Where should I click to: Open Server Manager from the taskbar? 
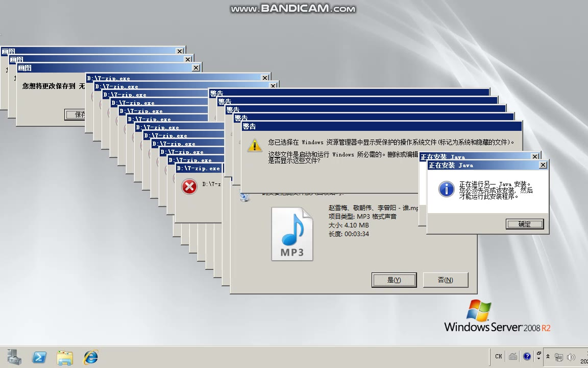tap(14, 357)
